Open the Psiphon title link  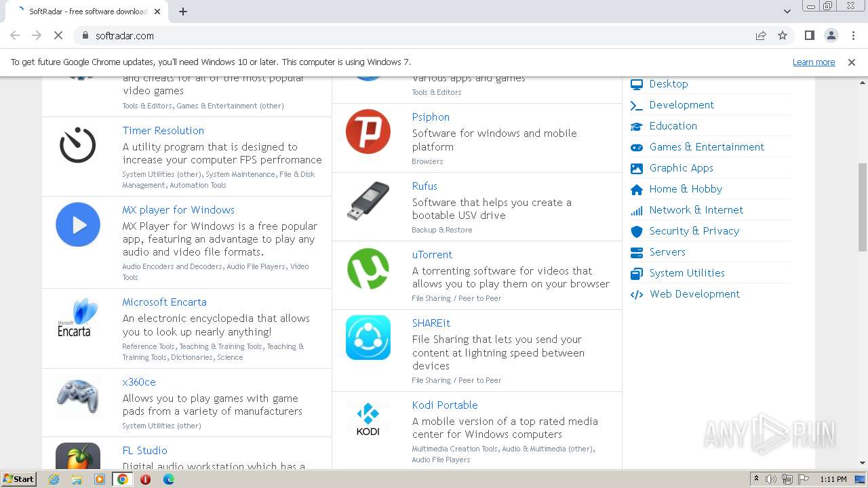[x=431, y=117]
